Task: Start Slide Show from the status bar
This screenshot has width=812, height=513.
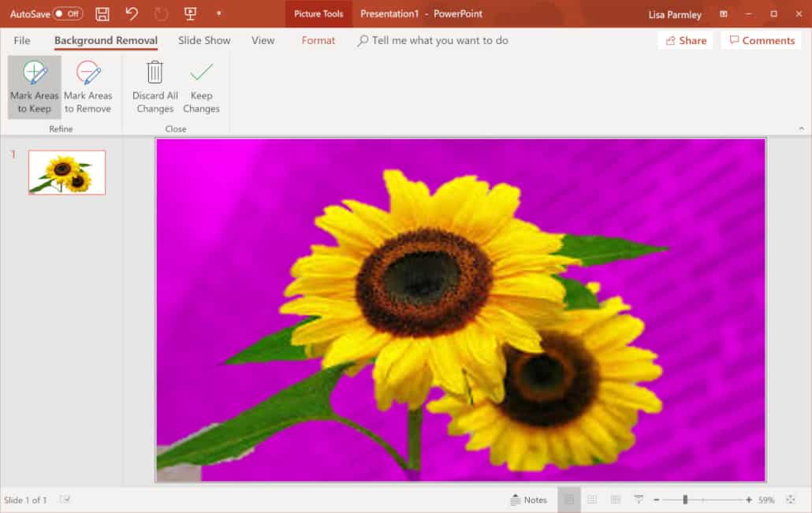Action: click(638, 499)
